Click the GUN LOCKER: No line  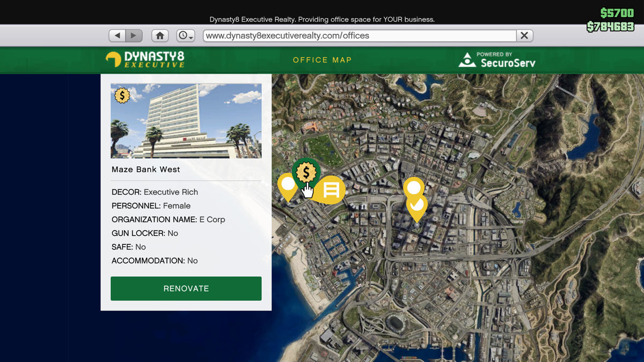[145, 233]
